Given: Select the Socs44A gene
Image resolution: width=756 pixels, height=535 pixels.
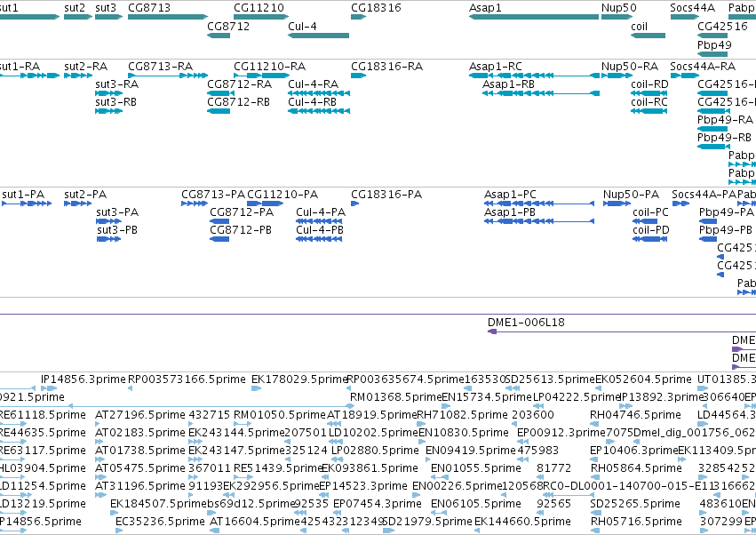Looking at the screenshot, I should (685, 17).
